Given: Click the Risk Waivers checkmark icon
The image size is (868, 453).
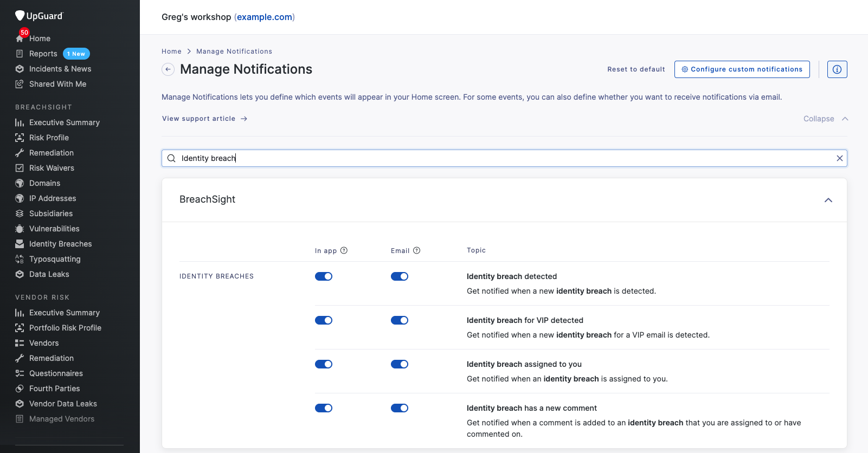Looking at the screenshot, I should [20, 168].
